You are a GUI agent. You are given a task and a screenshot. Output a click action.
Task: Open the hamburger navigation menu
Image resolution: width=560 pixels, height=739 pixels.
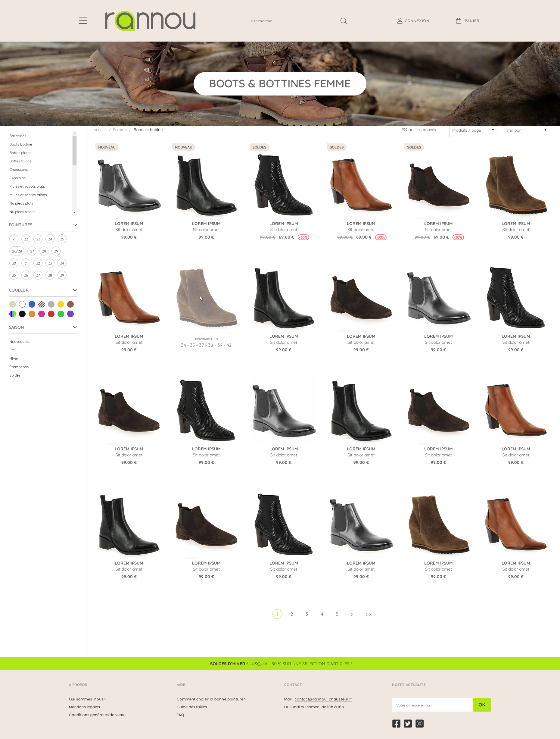82,20
